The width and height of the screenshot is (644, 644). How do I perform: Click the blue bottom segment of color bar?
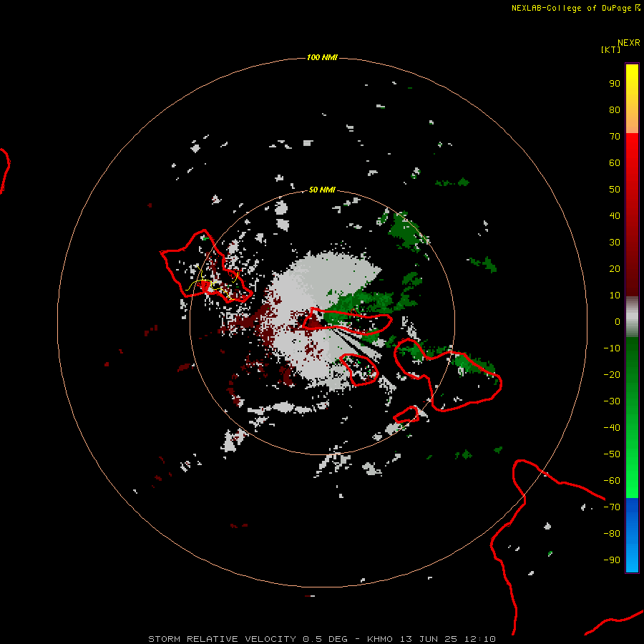coord(632,535)
